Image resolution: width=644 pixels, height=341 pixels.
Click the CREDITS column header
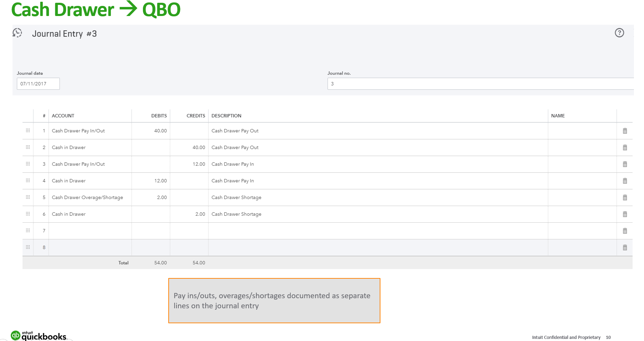196,116
